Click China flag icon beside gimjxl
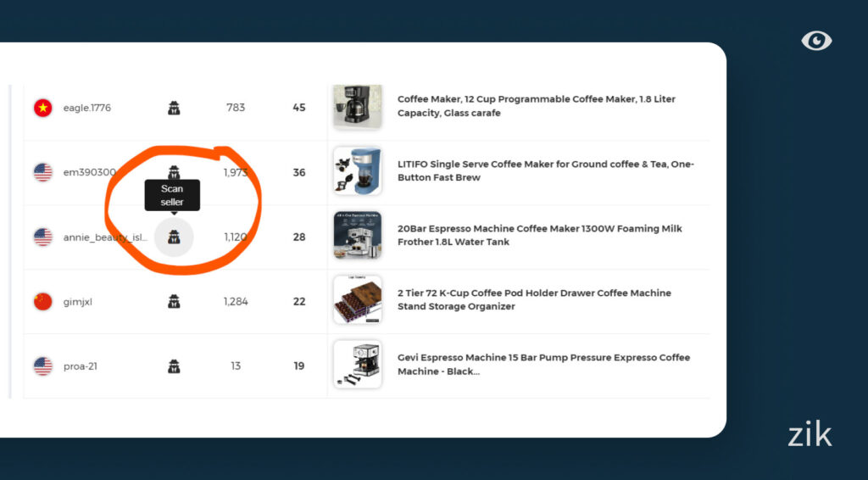Viewport: 868px width, 480px height. click(42, 301)
